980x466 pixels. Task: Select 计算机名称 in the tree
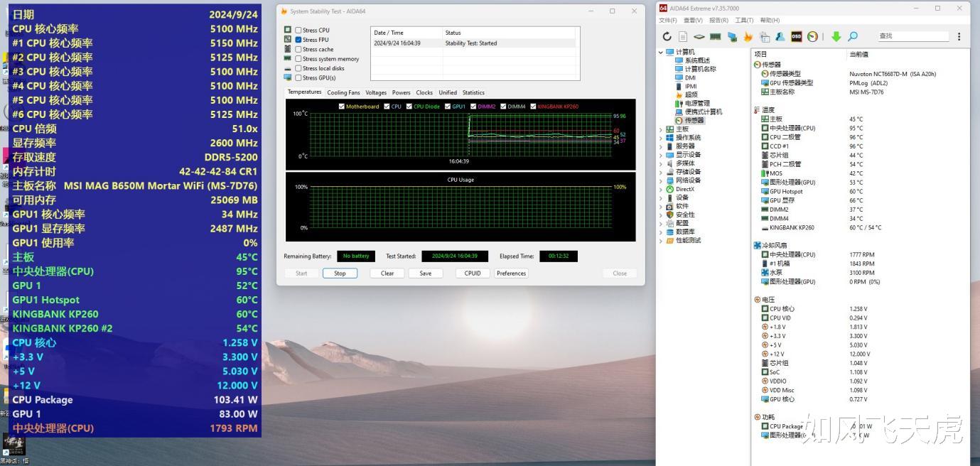click(696, 69)
